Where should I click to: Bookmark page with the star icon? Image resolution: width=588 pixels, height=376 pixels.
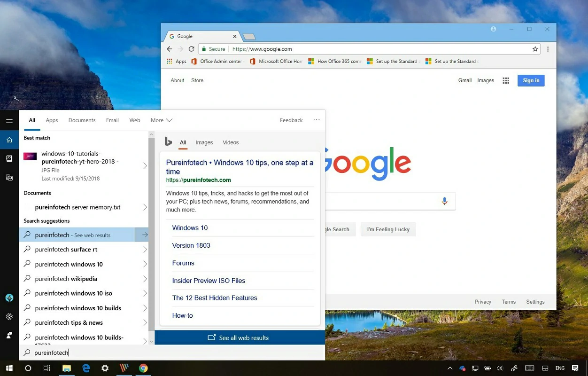coord(535,49)
